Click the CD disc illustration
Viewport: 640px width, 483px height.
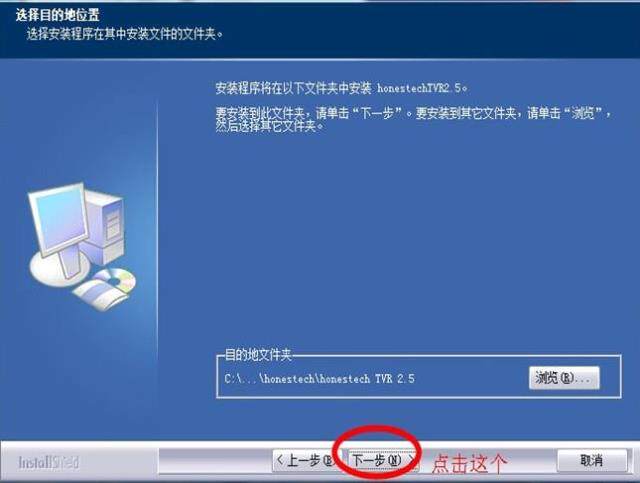pyautogui.click(x=117, y=280)
